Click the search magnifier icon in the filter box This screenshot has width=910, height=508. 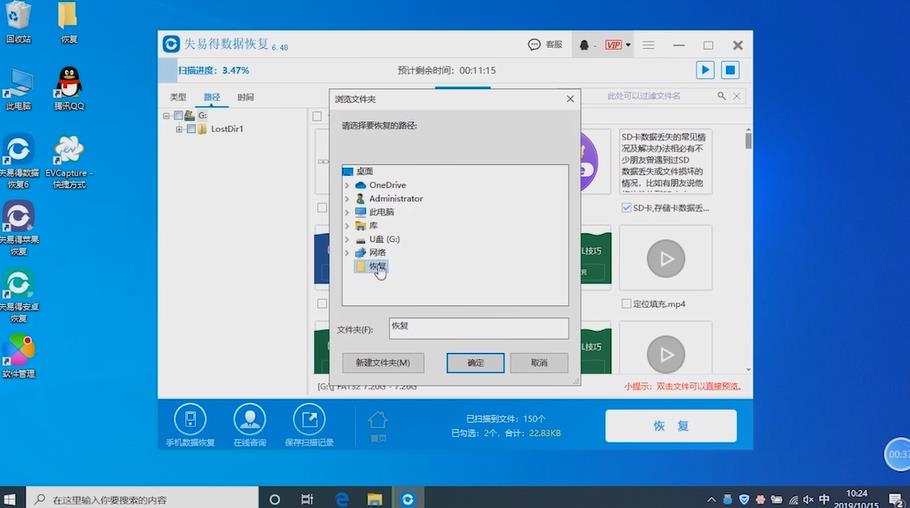[721, 96]
